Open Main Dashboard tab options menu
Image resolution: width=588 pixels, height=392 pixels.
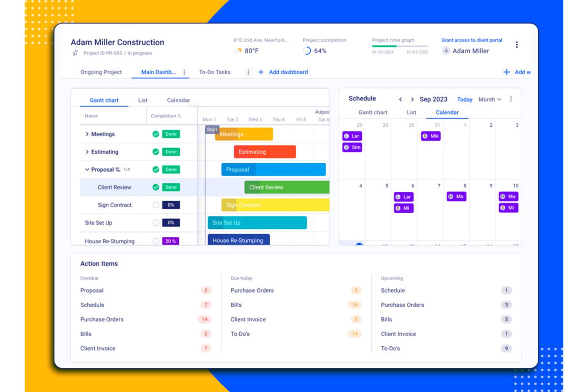pos(184,72)
